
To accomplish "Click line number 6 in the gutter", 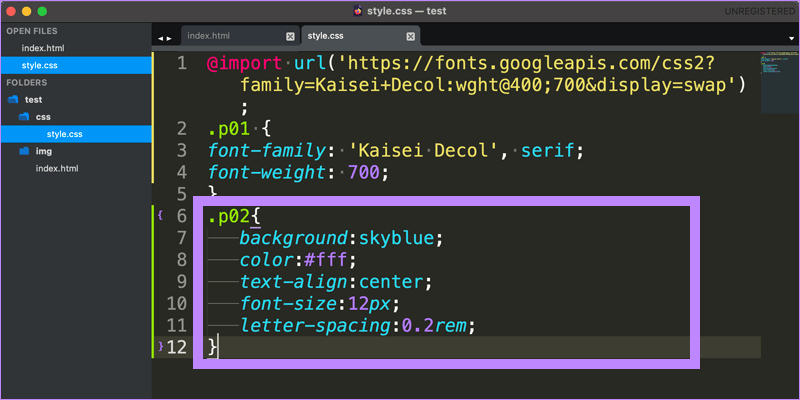I will (180, 216).
